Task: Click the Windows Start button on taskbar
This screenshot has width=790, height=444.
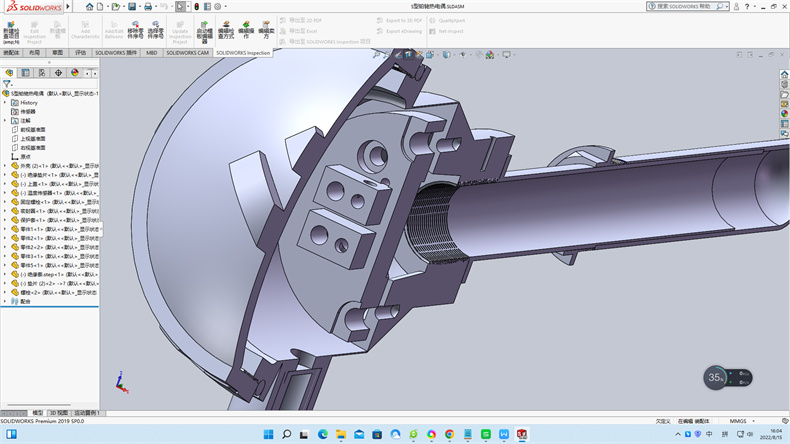Action: 268,434
